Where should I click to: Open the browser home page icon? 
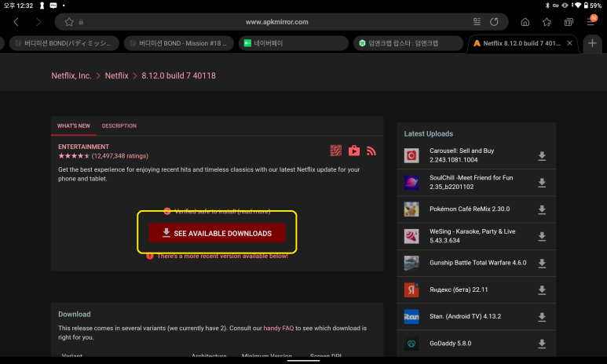(x=525, y=22)
